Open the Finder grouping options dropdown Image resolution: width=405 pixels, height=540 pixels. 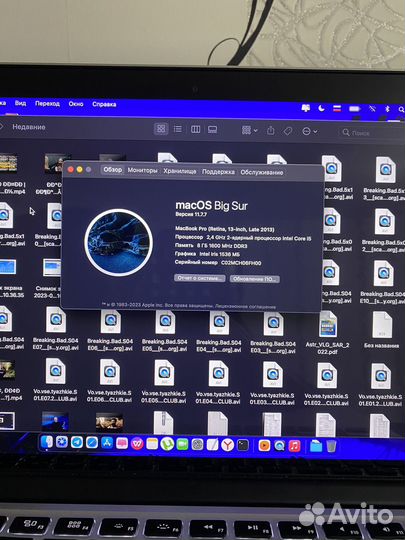[250, 130]
